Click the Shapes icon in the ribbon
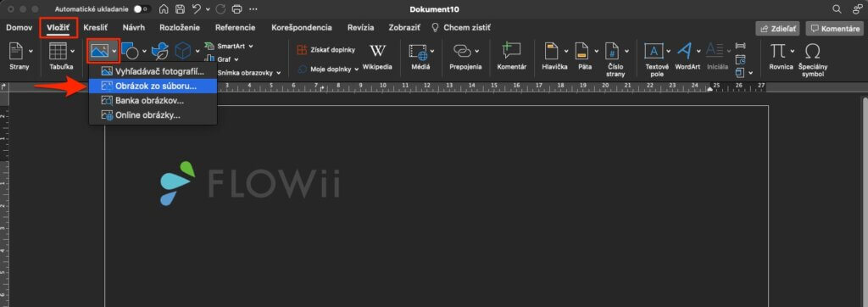Image resolution: width=868 pixels, height=307 pixels. pyautogui.click(x=130, y=51)
